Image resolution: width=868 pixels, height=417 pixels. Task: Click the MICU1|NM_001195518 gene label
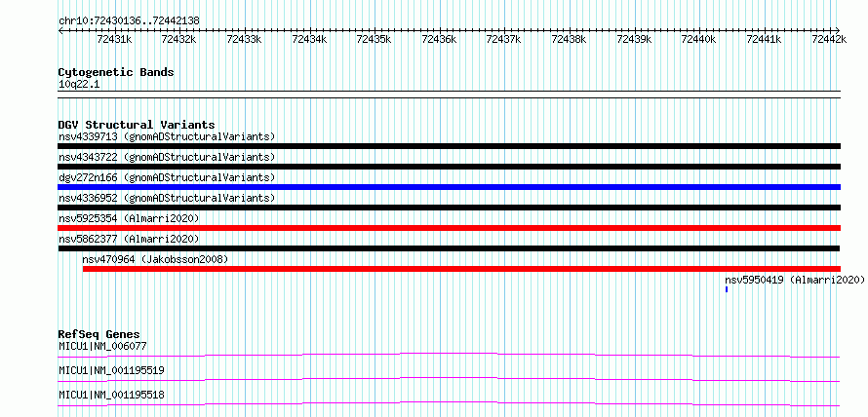point(111,395)
